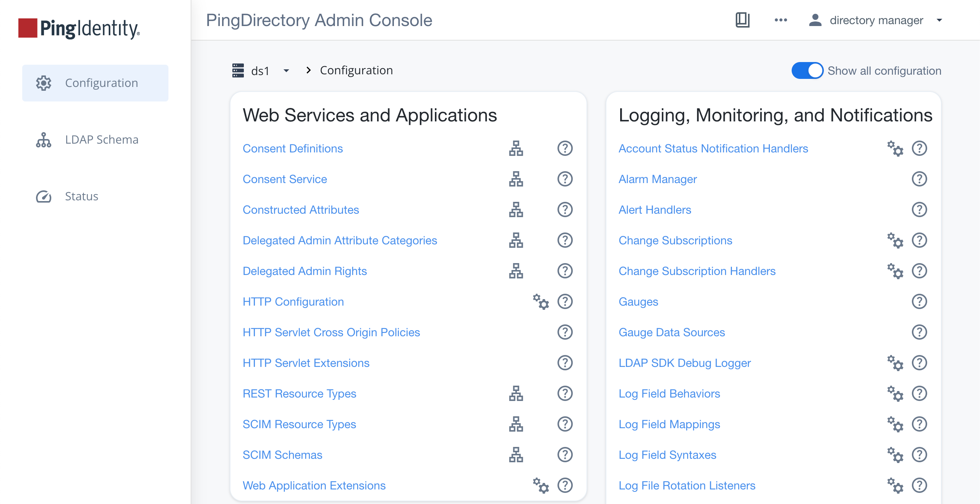This screenshot has height=504, width=980.
Task: Open the REST Resource Types link
Action: [x=299, y=394]
